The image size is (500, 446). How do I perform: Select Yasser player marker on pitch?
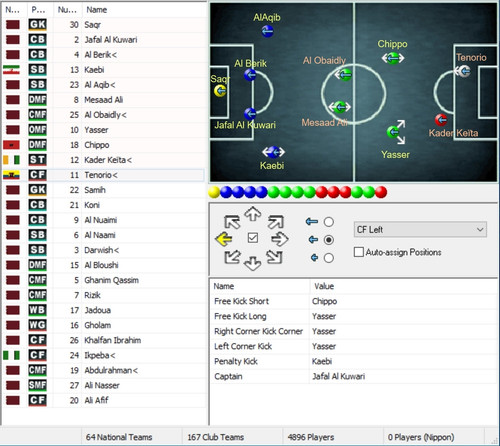[x=394, y=132]
